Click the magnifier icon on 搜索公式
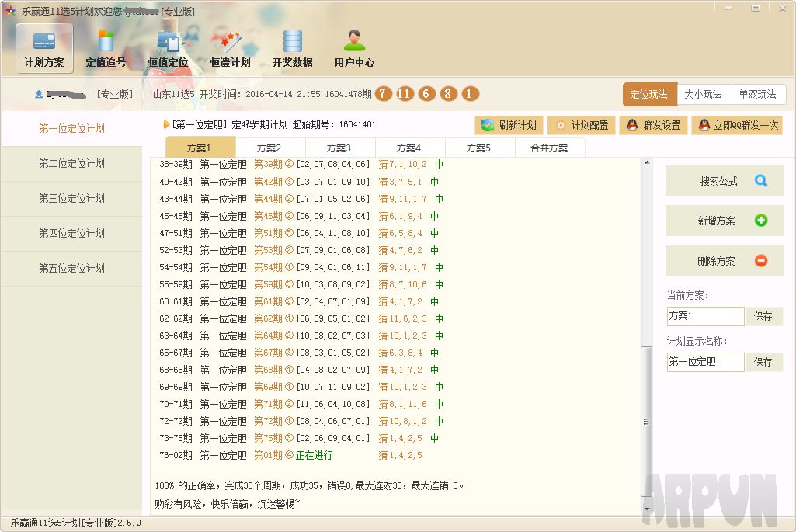 (760, 181)
